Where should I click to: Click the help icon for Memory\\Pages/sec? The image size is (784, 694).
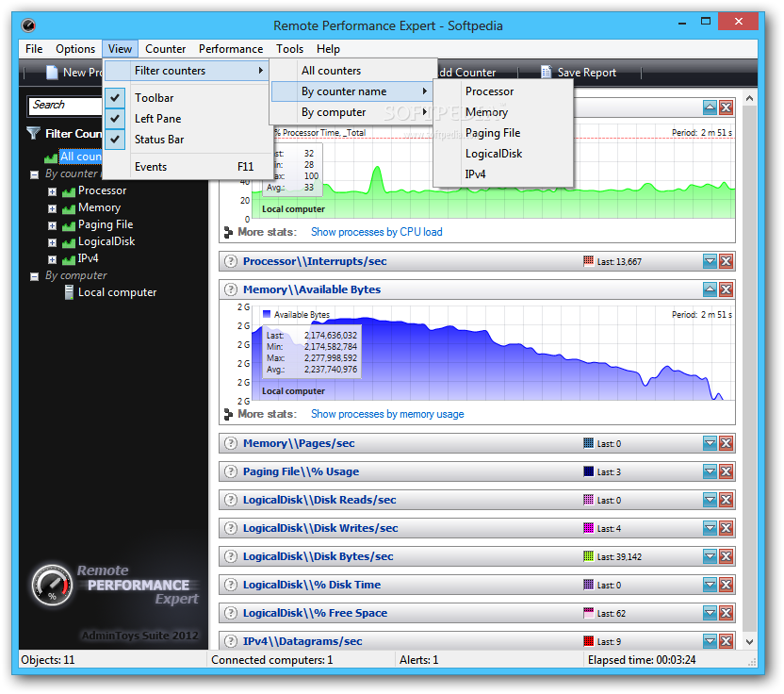click(x=231, y=443)
